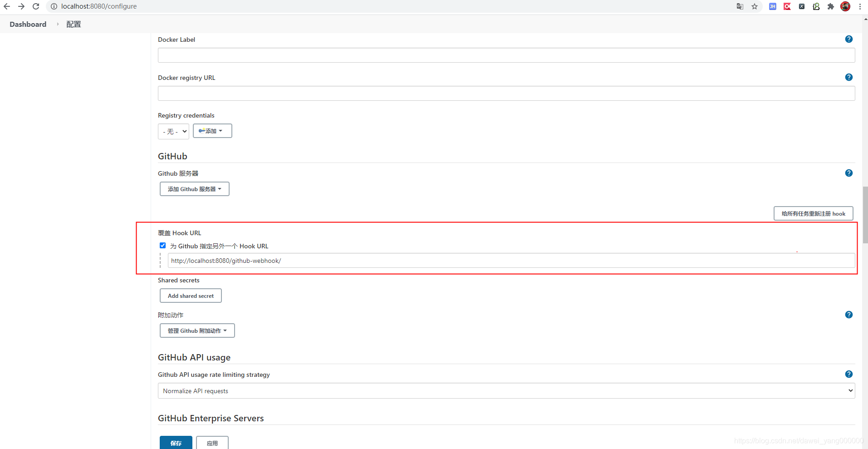Click the Evernote-style extension icon
Viewport: 868px width, 449px height.
point(816,6)
